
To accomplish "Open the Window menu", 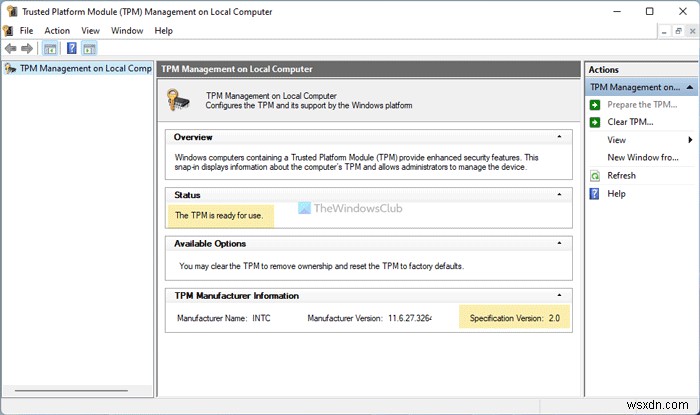I will (x=127, y=31).
